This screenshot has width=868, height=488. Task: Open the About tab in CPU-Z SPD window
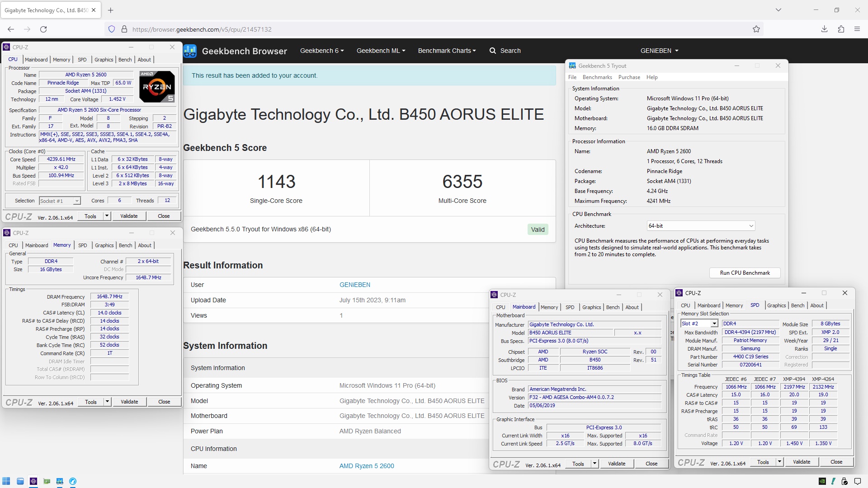click(x=816, y=305)
